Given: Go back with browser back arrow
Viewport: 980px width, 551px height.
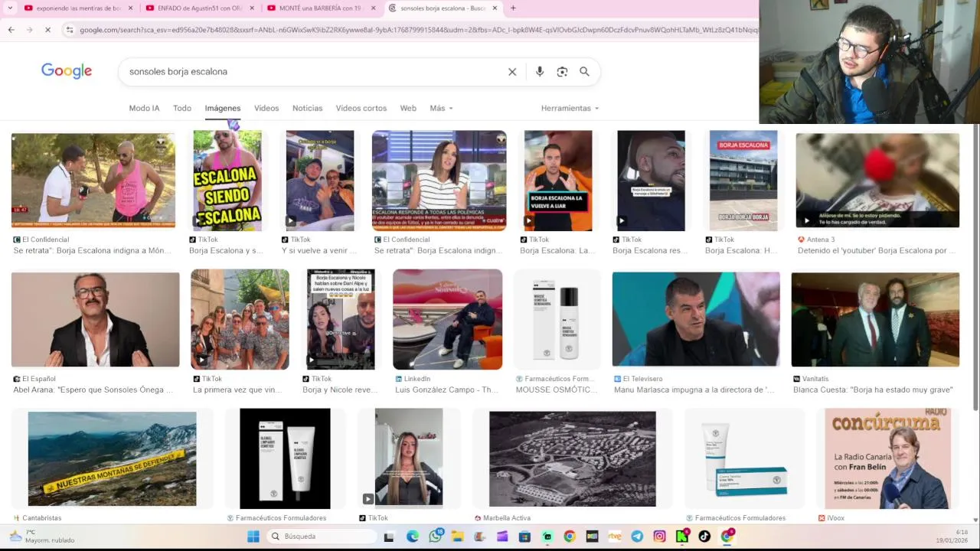Looking at the screenshot, I should [11, 30].
